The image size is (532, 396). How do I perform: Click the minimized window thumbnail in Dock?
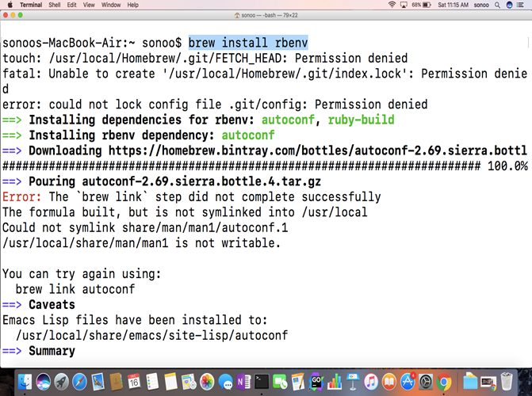coord(488,383)
